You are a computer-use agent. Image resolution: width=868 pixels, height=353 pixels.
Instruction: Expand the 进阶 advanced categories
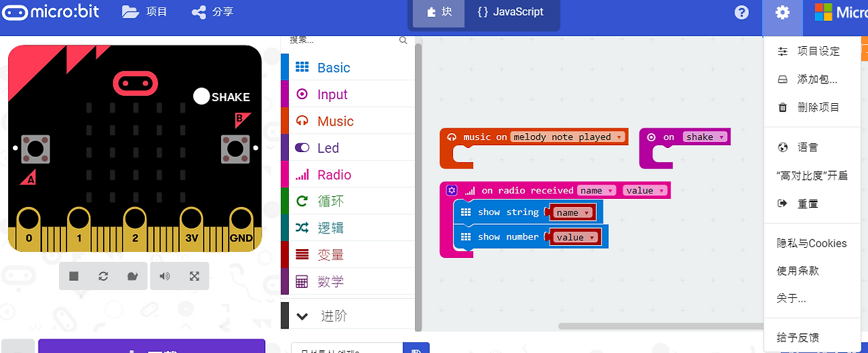coord(347,316)
